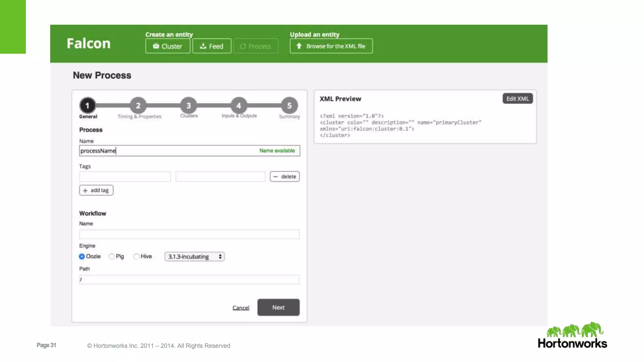644x362 pixels.
Task: Delete the tag row
Action: tap(285, 176)
